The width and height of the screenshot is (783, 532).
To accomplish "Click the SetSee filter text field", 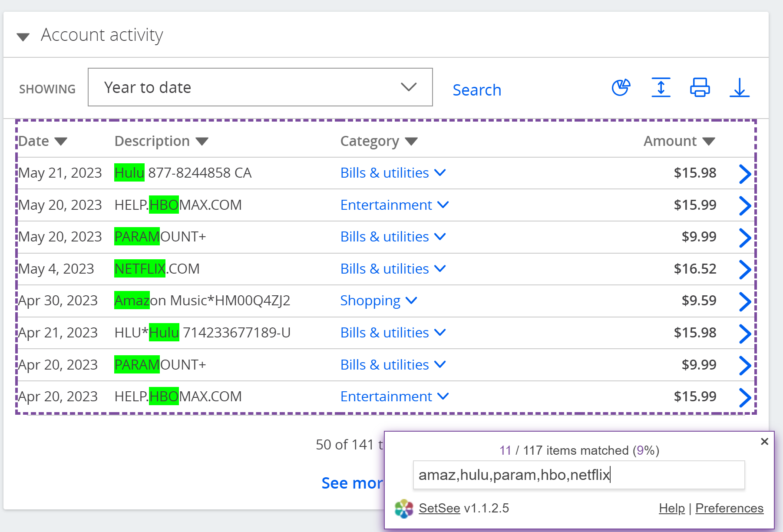I will 578,475.
